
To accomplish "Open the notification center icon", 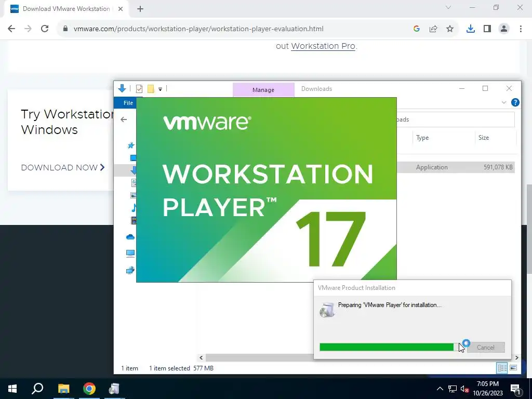I will (x=516, y=389).
